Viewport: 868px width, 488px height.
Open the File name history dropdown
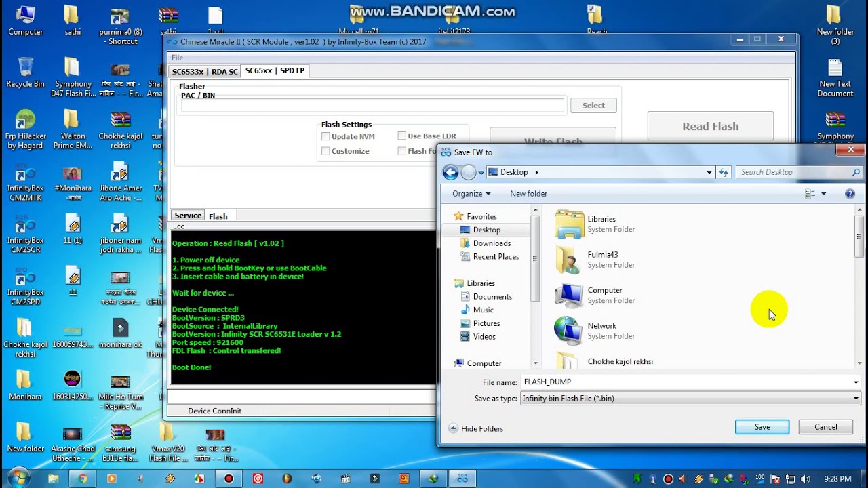pyautogui.click(x=856, y=382)
